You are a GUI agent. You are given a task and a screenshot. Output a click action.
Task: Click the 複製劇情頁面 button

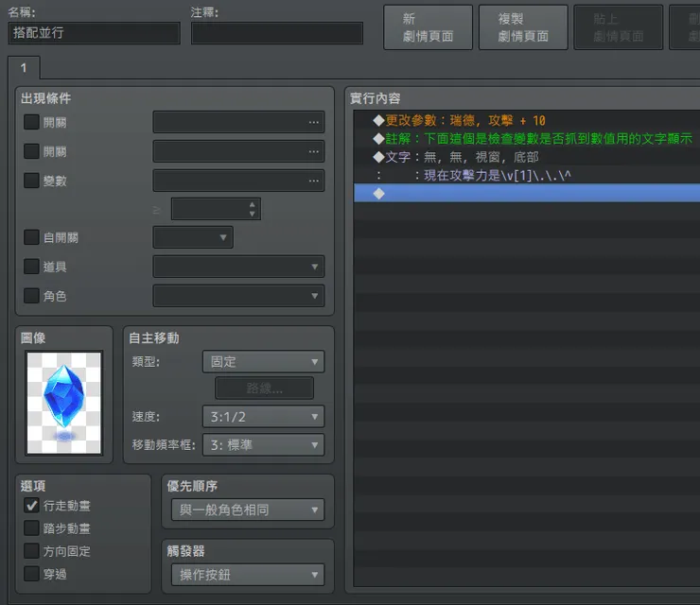pos(523,27)
